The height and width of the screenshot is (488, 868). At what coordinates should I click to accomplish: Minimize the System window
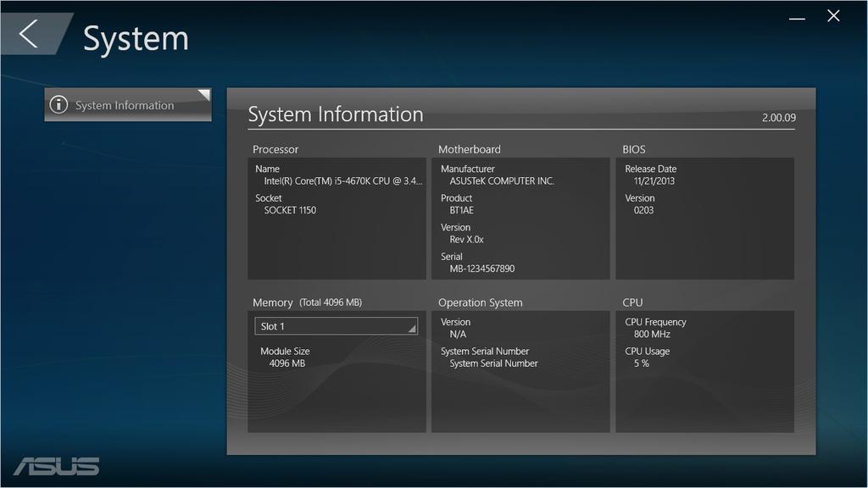point(797,19)
